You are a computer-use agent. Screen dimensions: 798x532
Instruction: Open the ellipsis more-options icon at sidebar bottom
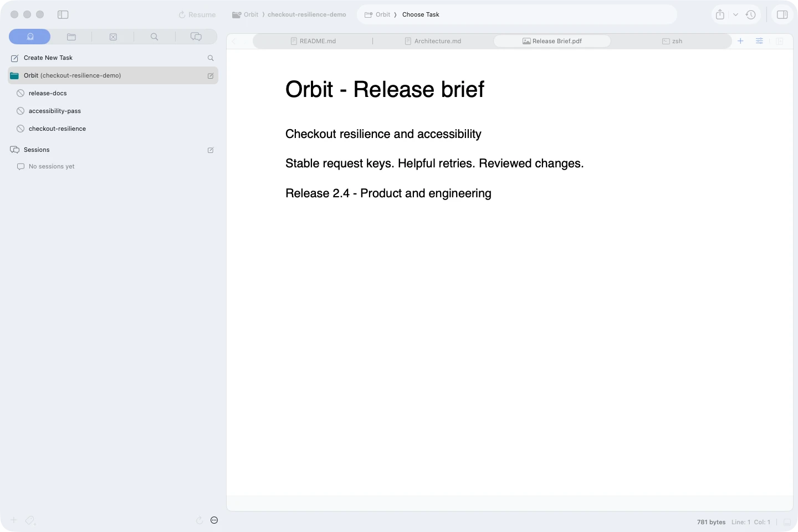pos(214,520)
